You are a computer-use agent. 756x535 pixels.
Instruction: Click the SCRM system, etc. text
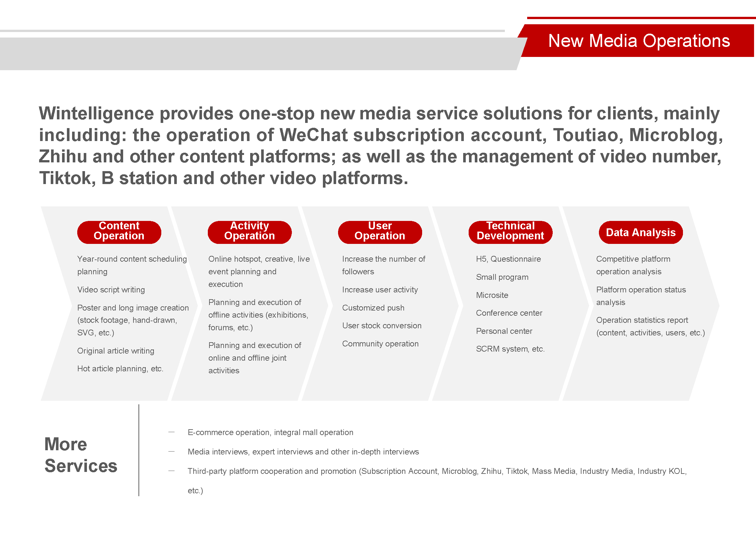coord(510,349)
